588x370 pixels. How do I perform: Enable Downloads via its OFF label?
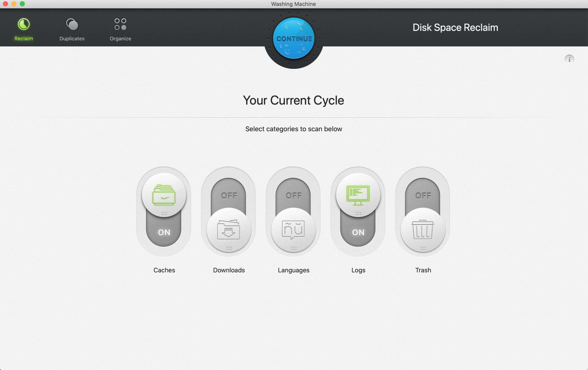(x=229, y=196)
